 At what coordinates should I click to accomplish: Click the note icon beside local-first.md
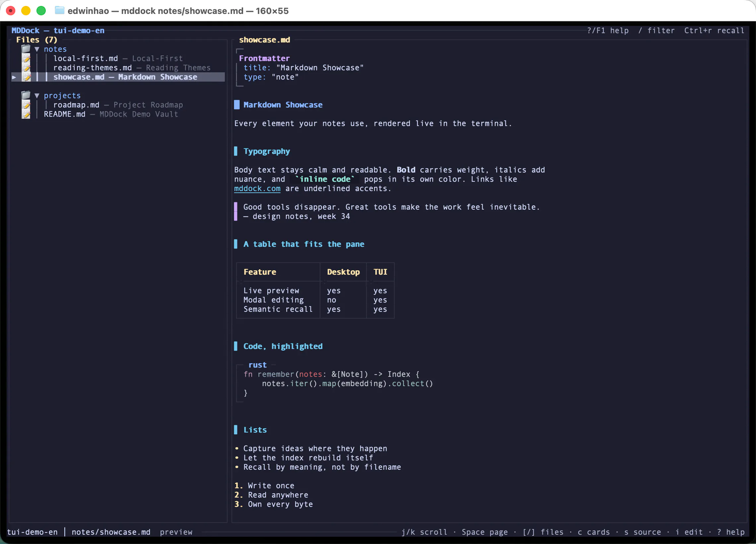(x=26, y=58)
